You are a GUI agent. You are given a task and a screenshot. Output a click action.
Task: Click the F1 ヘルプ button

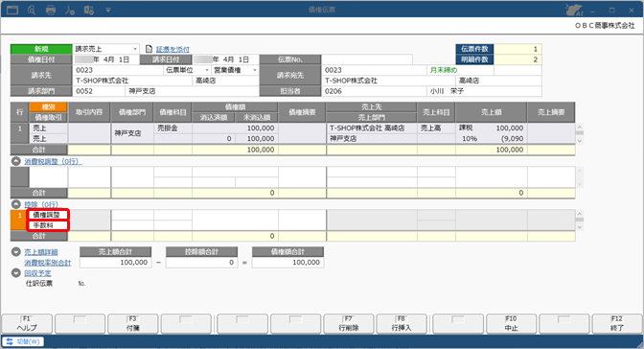click(27, 324)
